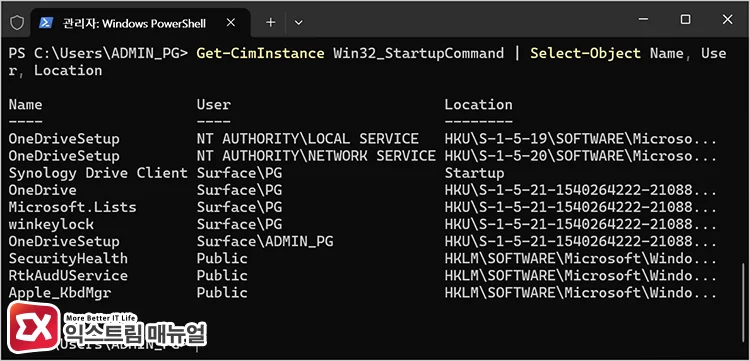750x361 pixels.
Task: Click the HKU\S-1-5-20 location value
Action: point(581,156)
